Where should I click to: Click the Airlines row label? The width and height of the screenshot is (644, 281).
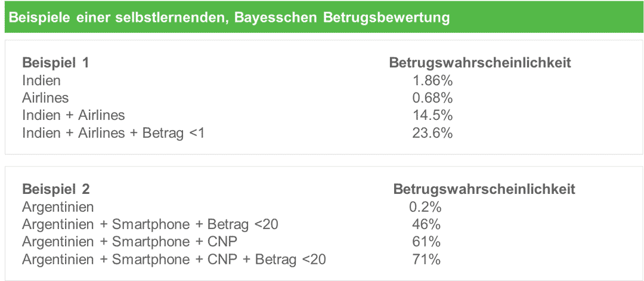tap(45, 98)
